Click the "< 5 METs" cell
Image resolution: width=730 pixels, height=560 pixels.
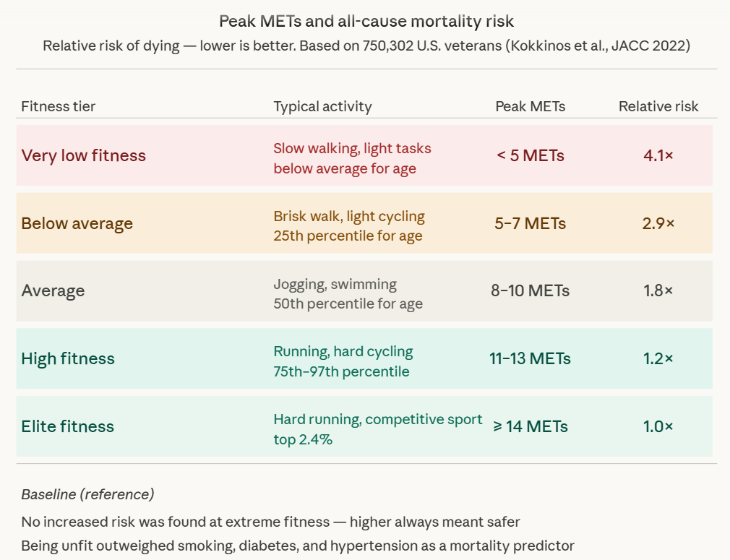click(530, 155)
